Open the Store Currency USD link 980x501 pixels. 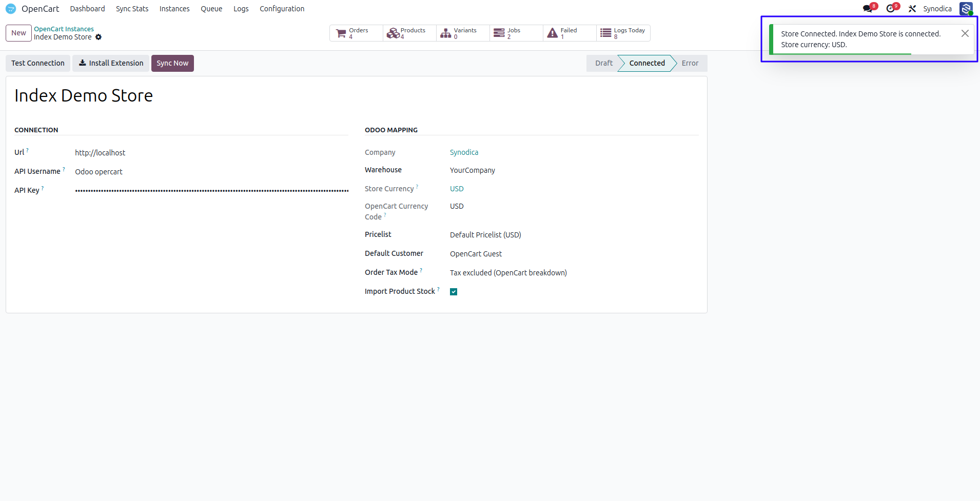click(457, 189)
